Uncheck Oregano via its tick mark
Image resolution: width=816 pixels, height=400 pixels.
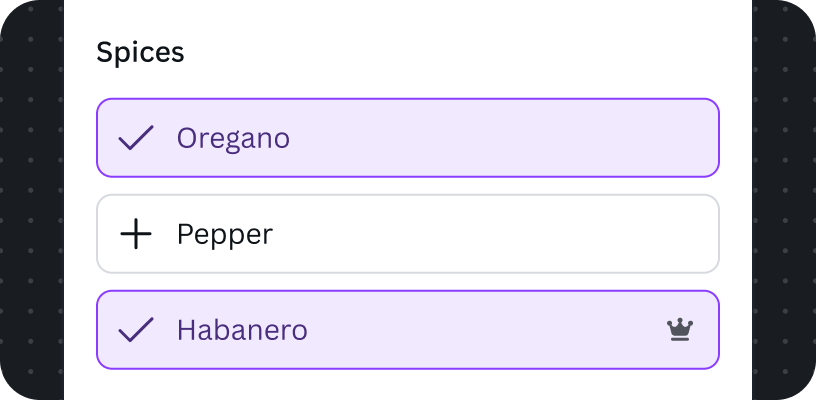(136, 138)
